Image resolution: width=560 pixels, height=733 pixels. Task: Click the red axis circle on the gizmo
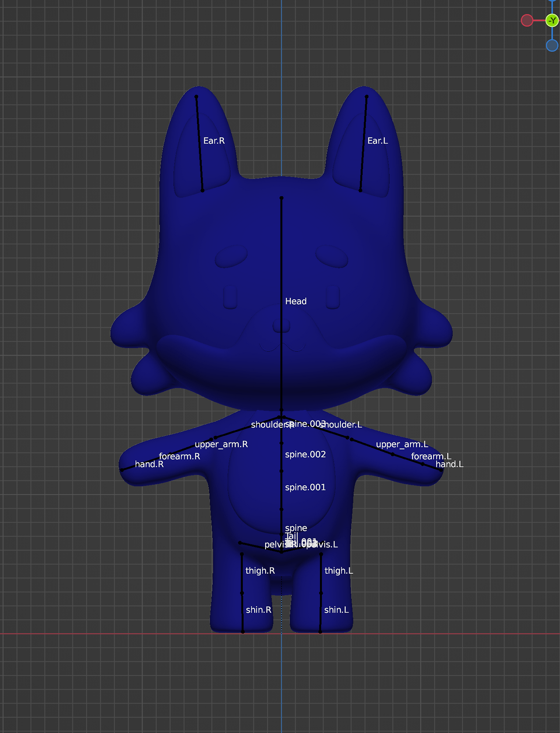click(527, 20)
